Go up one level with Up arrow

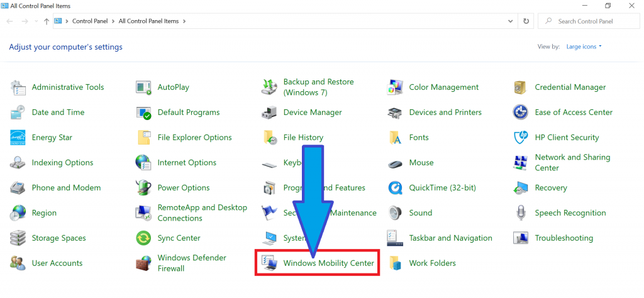tap(46, 21)
